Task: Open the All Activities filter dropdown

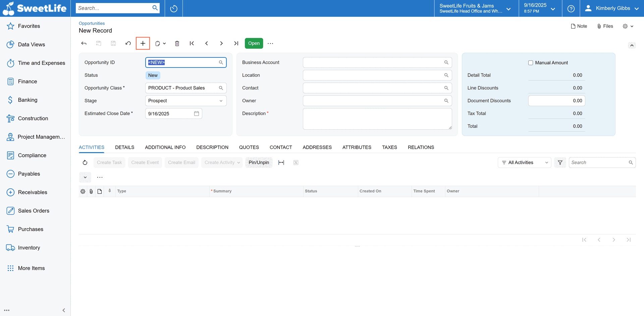Action: 524,162
